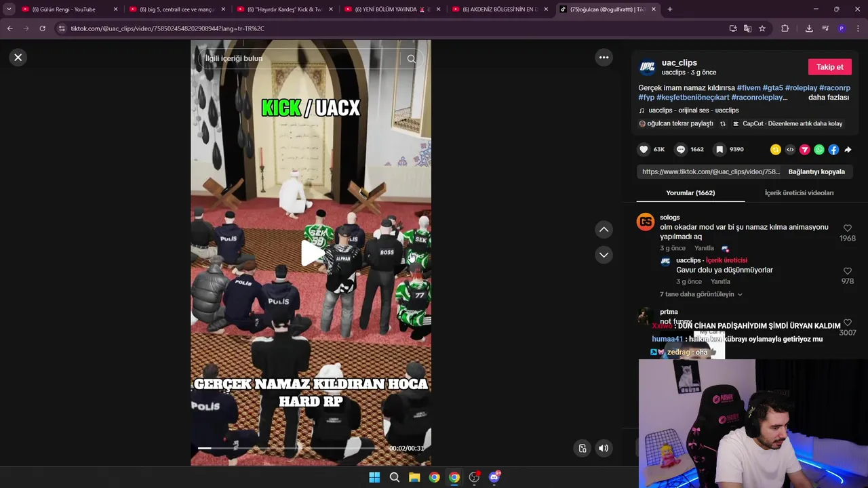868x488 pixels.
Task: Open the Chrome profile P avatar
Action: coord(842,28)
